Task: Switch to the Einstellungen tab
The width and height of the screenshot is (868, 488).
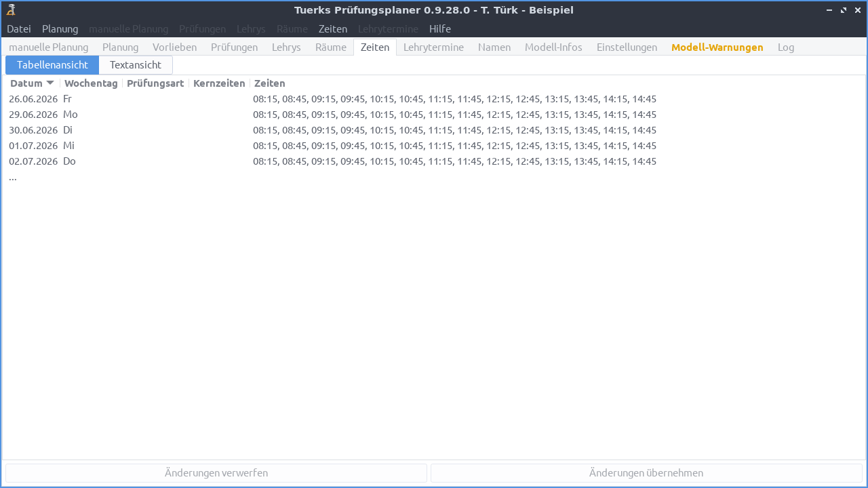Action: (x=627, y=47)
